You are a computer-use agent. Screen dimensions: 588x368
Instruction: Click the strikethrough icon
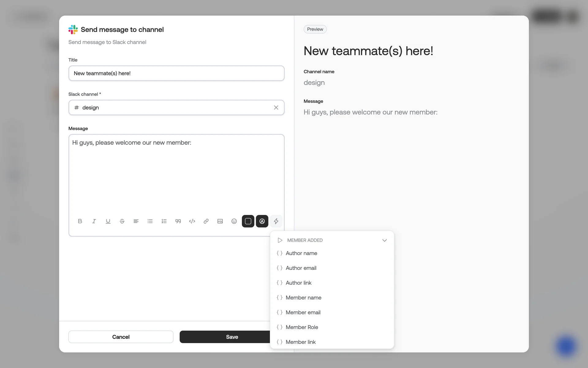click(x=122, y=221)
